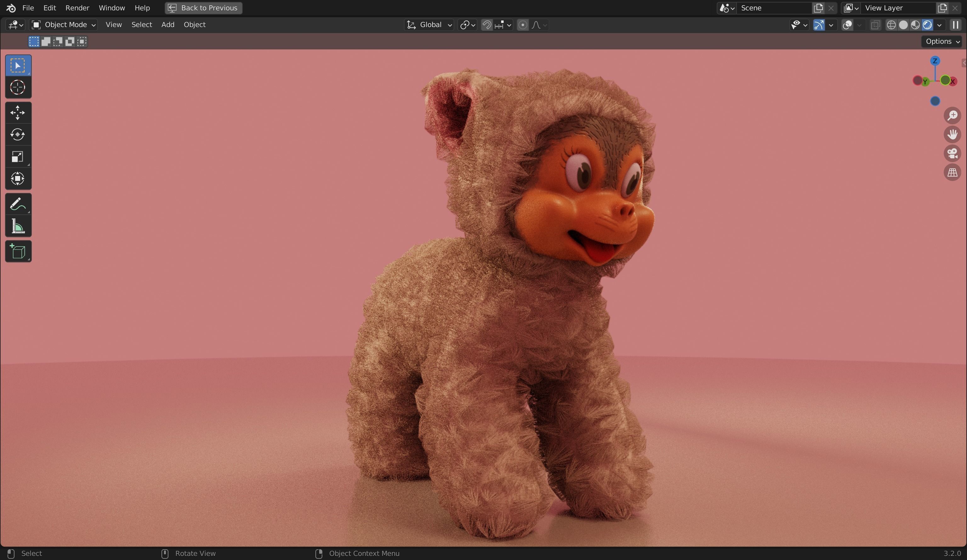Open the Window menu
The height and width of the screenshot is (560, 967).
(112, 8)
